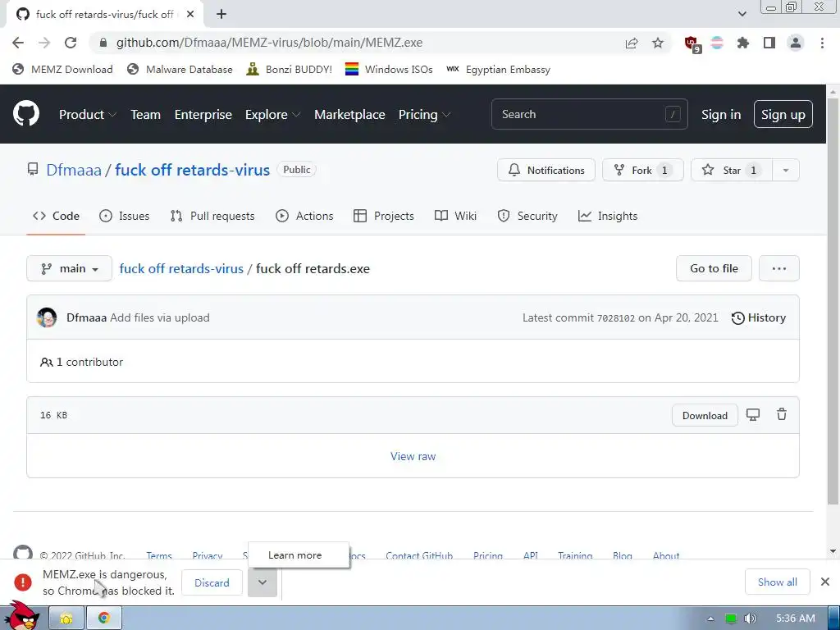Switch to the Code tab
The image size is (840, 630).
pos(56,216)
